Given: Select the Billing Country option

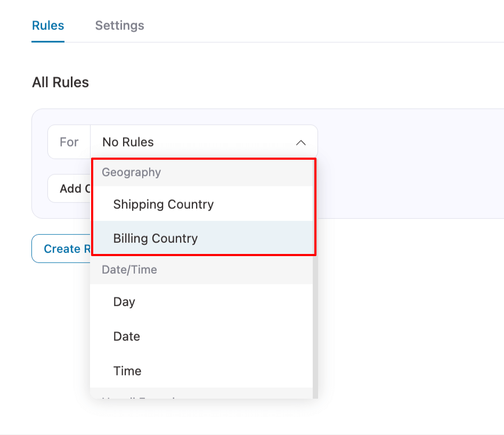Looking at the screenshot, I should (155, 239).
